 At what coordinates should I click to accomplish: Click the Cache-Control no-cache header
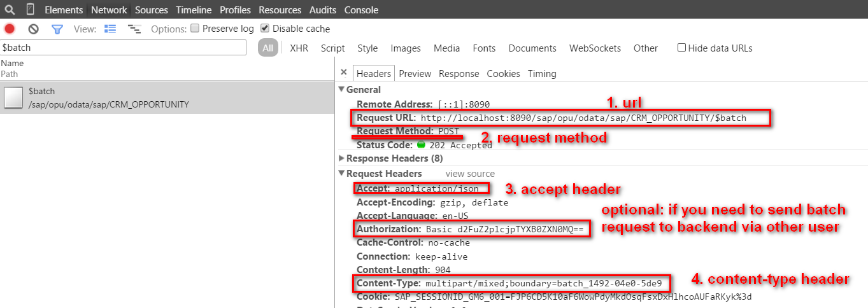tap(413, 243)
